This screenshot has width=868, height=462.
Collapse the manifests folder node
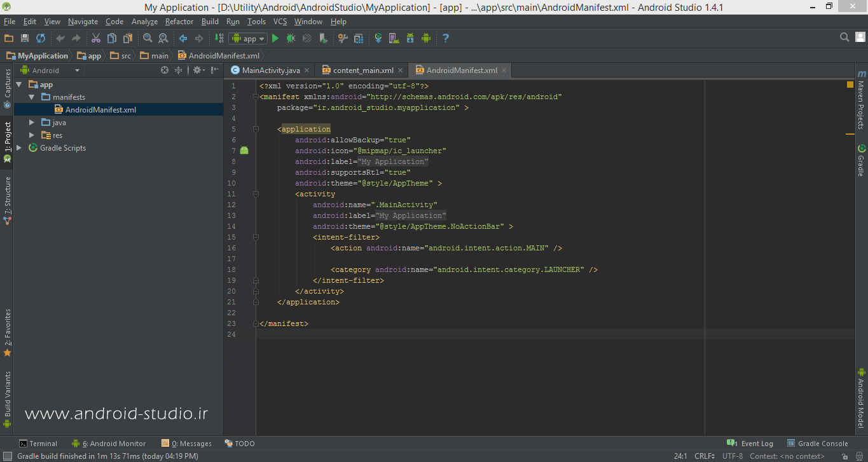(x=32, y=97)
